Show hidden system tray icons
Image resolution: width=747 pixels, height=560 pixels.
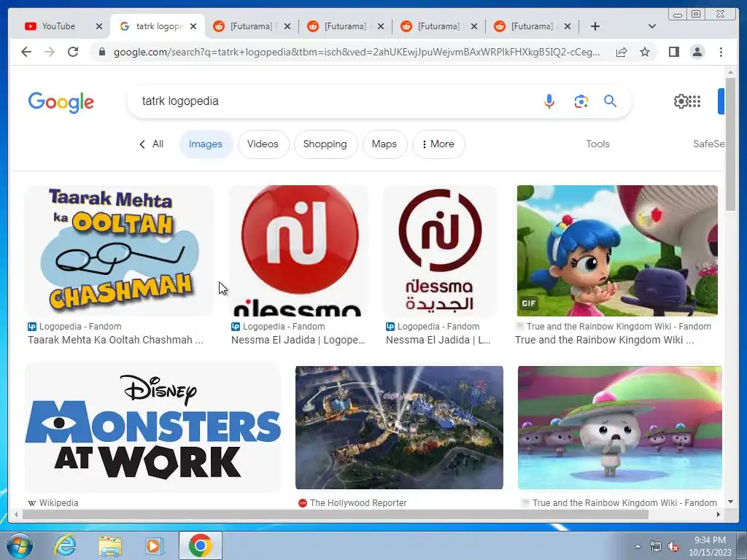638,546
